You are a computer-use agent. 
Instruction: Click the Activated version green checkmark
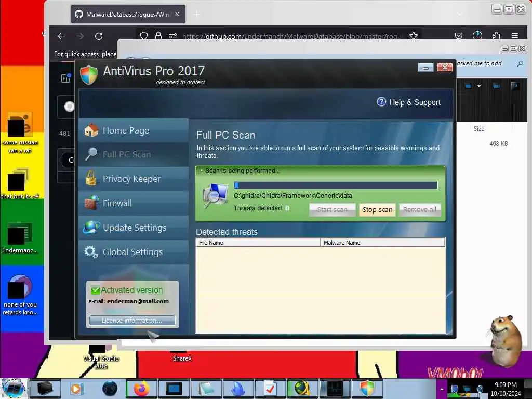95,290
